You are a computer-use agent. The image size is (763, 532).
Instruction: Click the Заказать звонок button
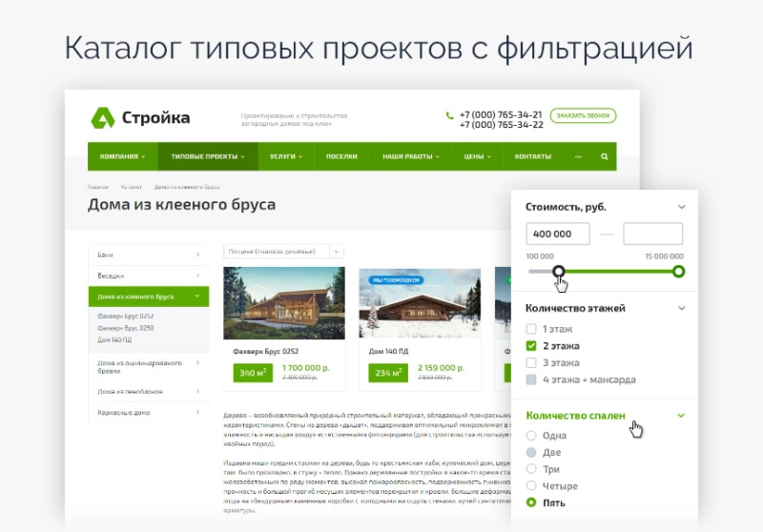pos(583,116)
